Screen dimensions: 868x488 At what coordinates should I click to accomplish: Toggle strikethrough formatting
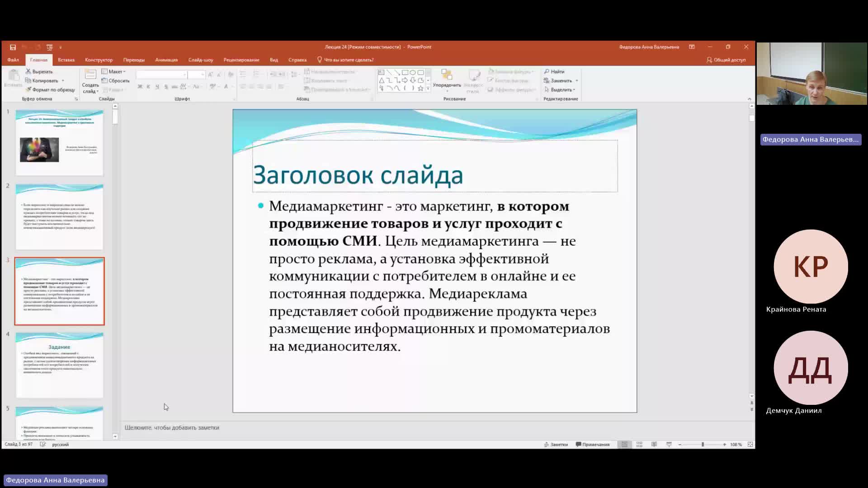pyautogui.click(x=175, y=87)
